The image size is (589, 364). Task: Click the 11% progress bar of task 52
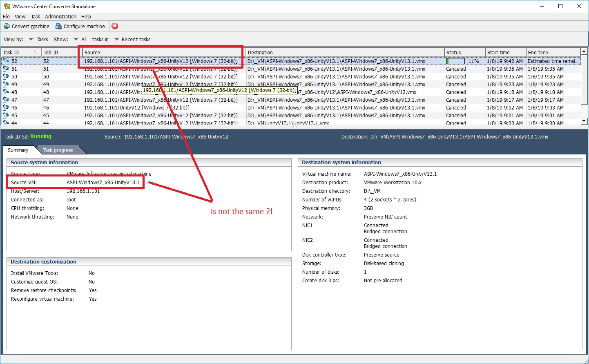(455, 61)
